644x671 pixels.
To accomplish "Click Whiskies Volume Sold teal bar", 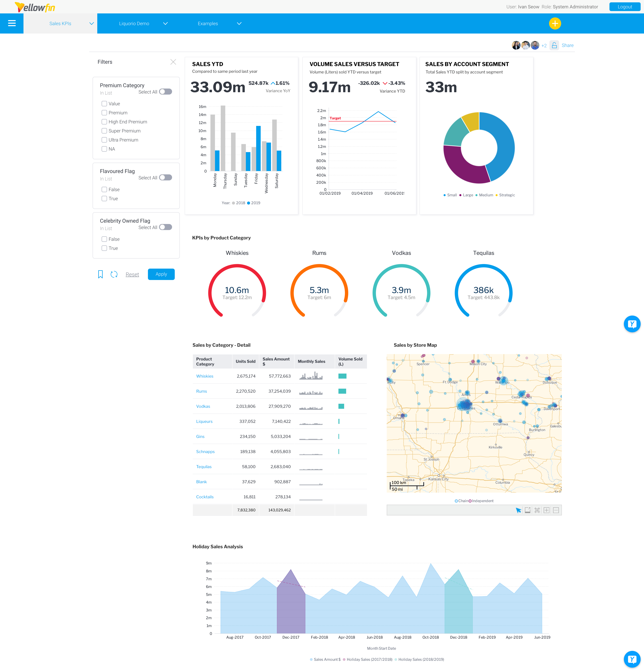I will click(342, 376).
